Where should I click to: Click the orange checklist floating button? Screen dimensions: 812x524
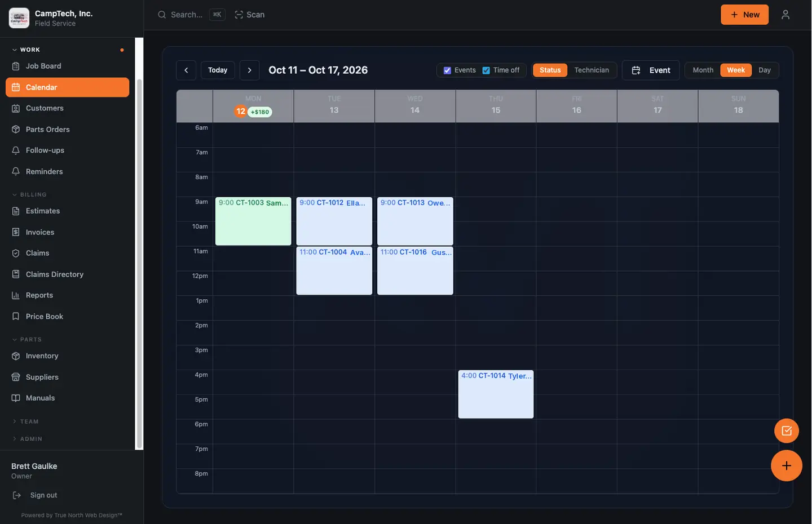tap(787, 431)
